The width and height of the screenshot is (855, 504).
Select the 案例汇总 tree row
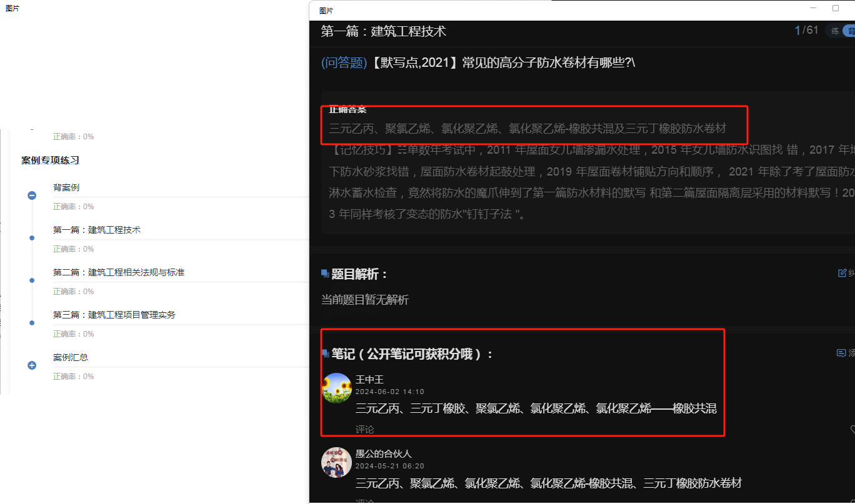coord(71,357)
